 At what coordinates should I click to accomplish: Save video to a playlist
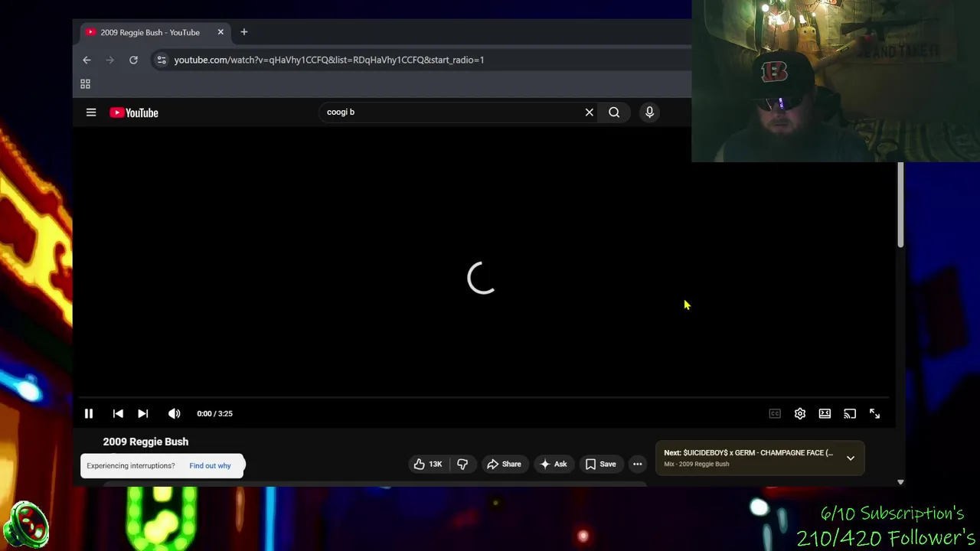(x=600, y=464)
